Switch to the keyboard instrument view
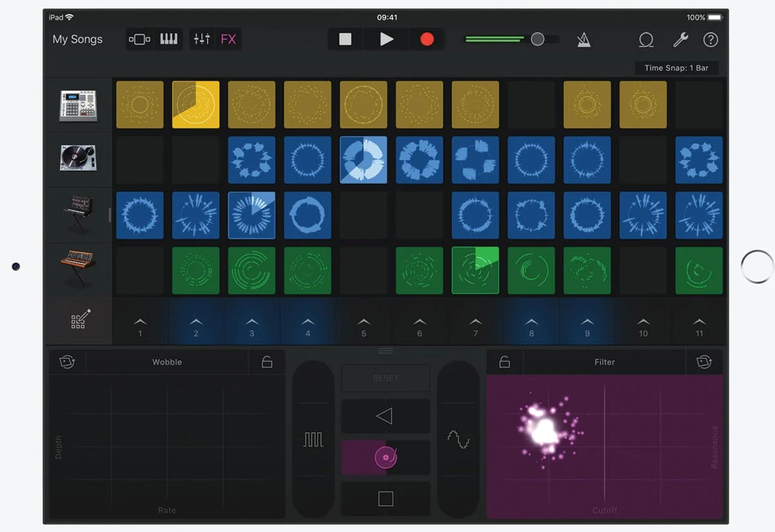This screenshot has width=775, height=532. pyautogui.click(x=169, y=39)
